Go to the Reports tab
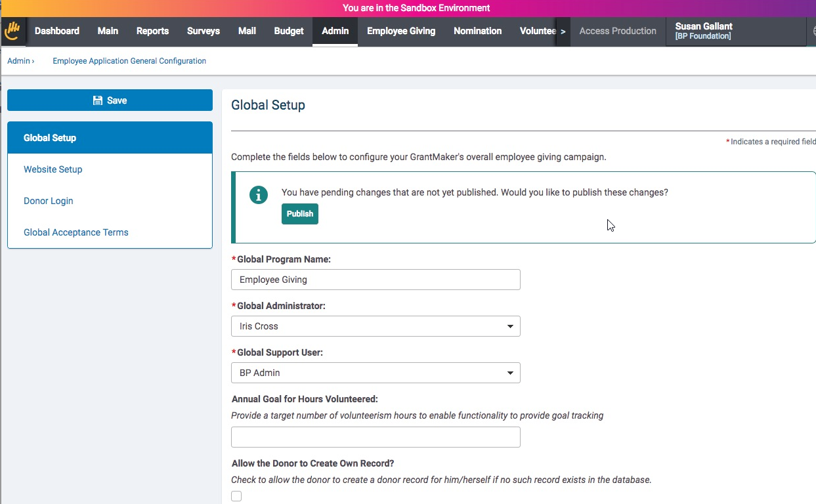This screenshot has width=816, height=504. [x=152, y=31]
